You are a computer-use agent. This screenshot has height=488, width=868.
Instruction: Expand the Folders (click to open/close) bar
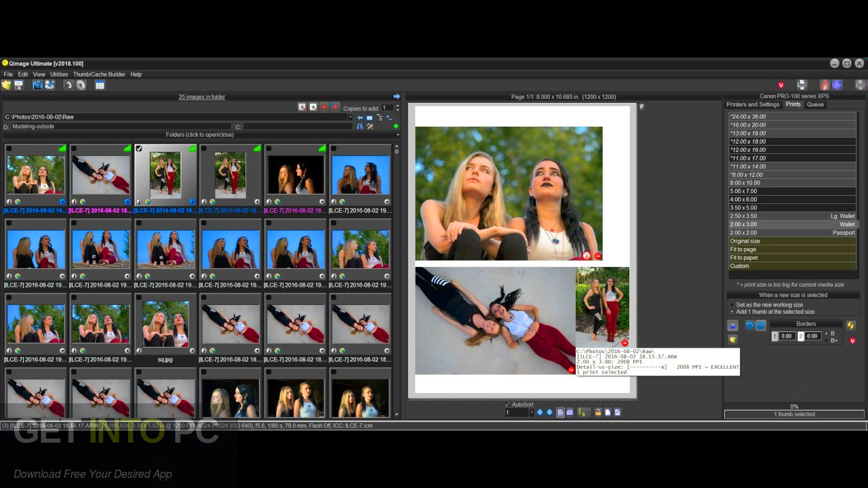point(200,135)
